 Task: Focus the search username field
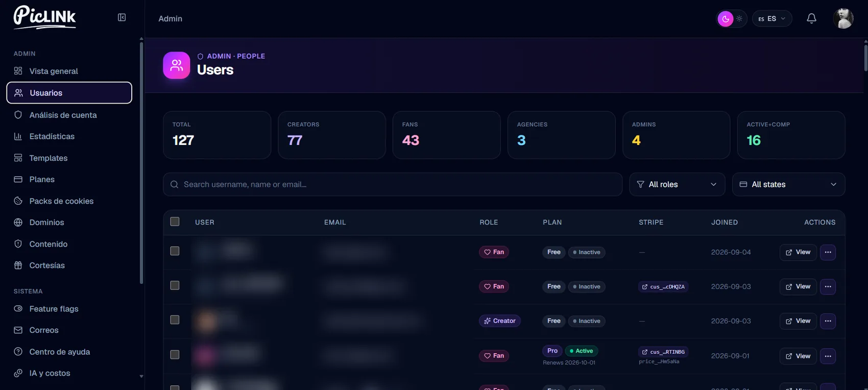tap(393, 184)
